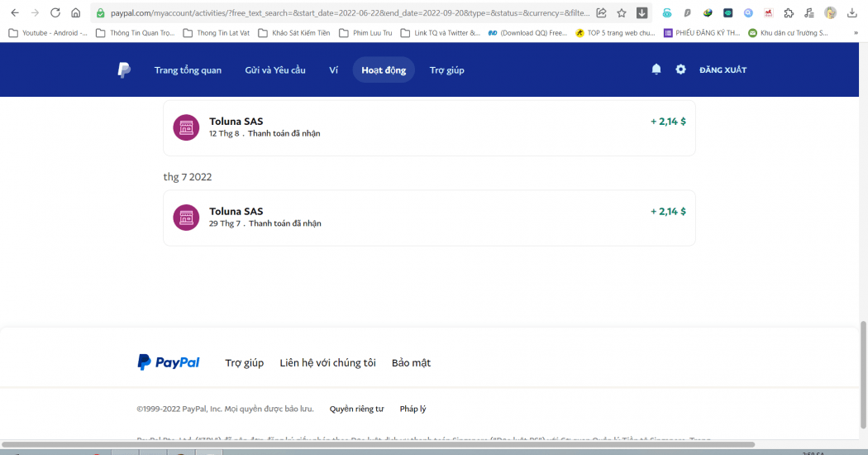Open Trợ giúp link in footer
This screenshot has width=868, height=455.
[244, 362]
